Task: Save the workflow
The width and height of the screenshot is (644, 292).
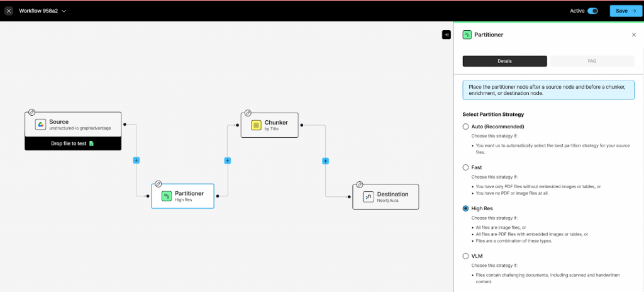Action: pyautogui.click(x=625, y=11)
